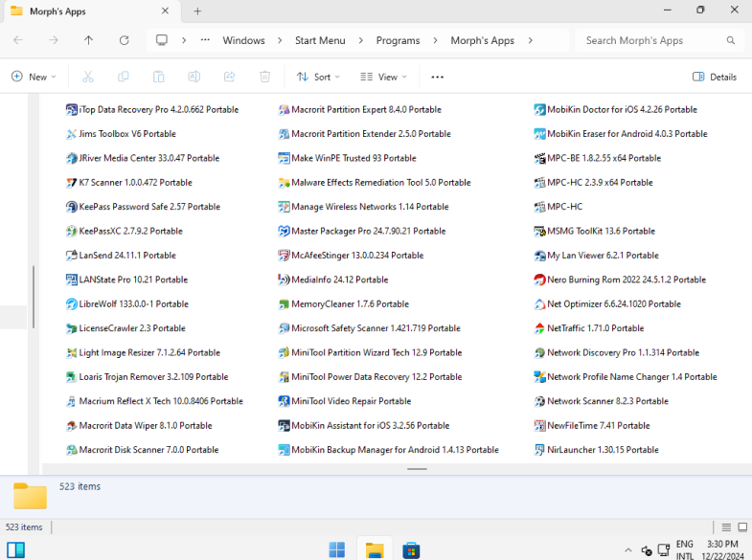Select the MPC-BE 1.8.2.55 x64 icon
This screenshot has width=752, height=560.
pyautogui.click(x=539, y=158)
